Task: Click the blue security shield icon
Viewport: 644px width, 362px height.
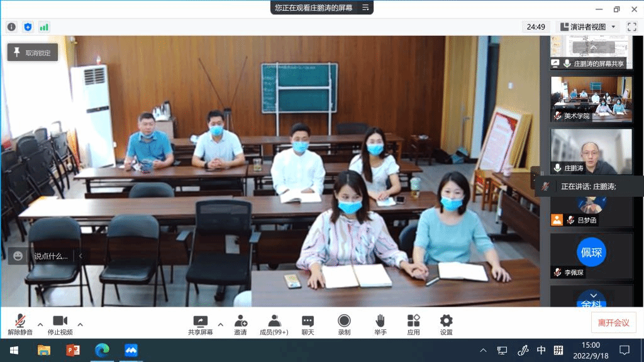Action: pyautogui.click(x=28, y=27)
